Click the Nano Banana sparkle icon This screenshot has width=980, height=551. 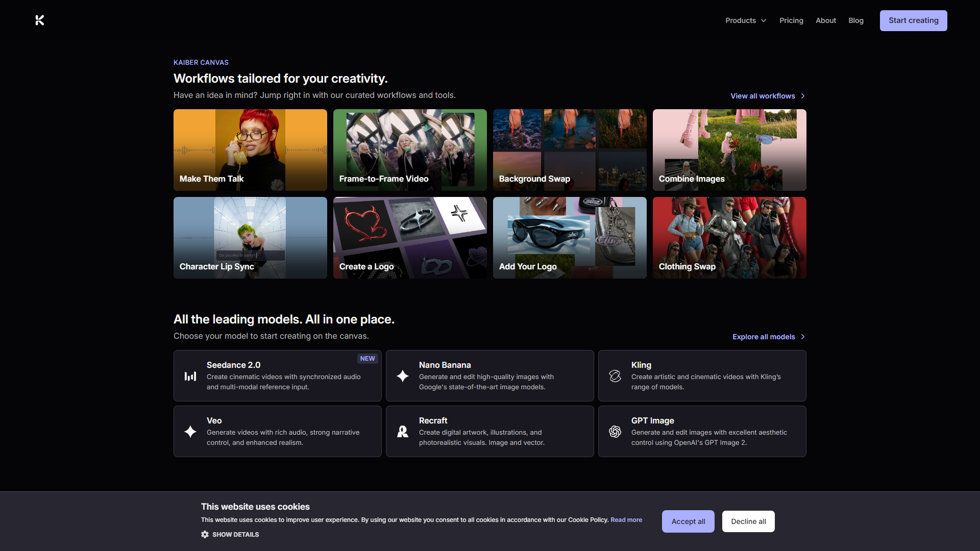coord(403,376)
